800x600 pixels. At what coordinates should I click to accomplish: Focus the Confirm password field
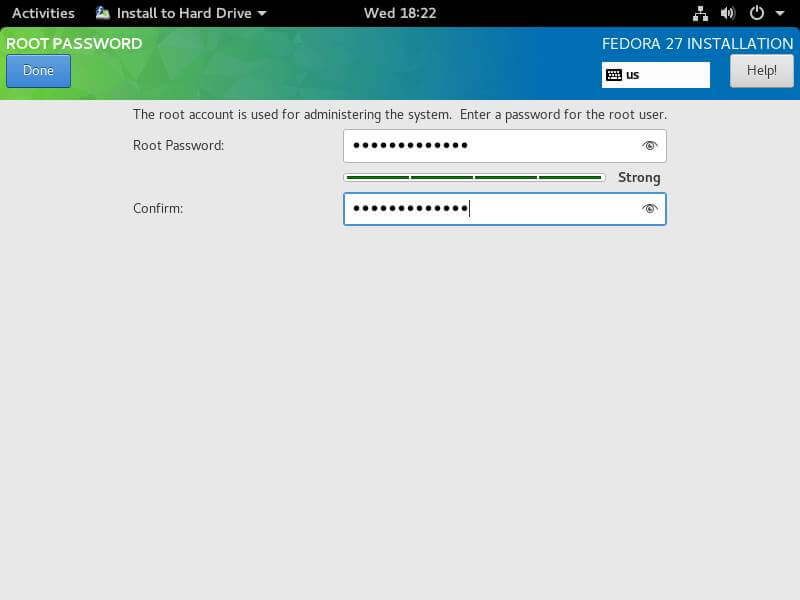pyautogui.click(x=505, y=209)
